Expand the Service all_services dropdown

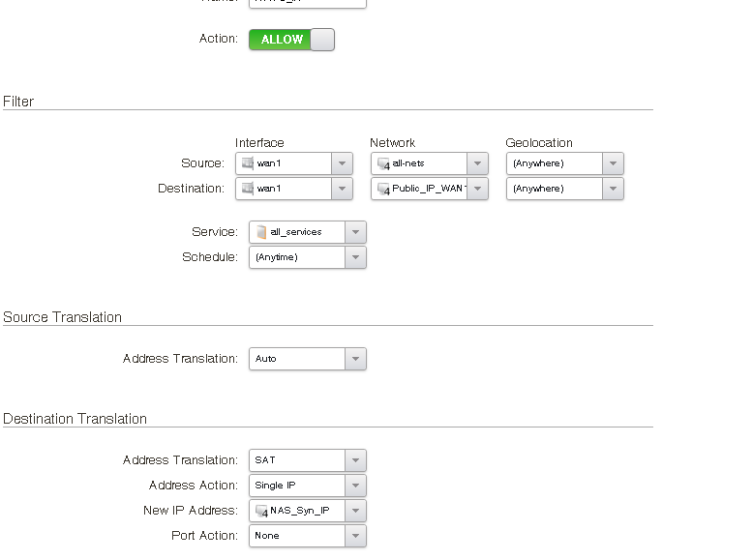pyautogui.click(x=355, y=232)
